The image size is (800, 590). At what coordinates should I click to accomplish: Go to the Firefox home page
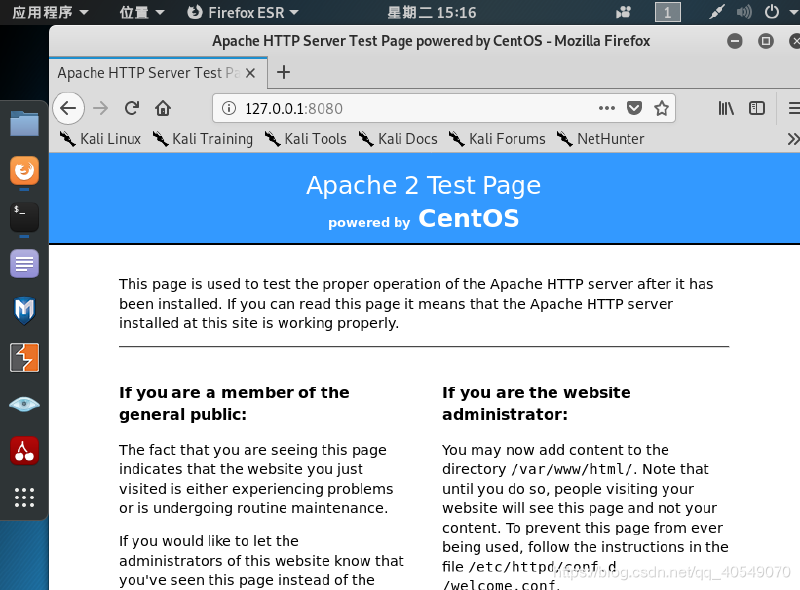click(163, 108)
